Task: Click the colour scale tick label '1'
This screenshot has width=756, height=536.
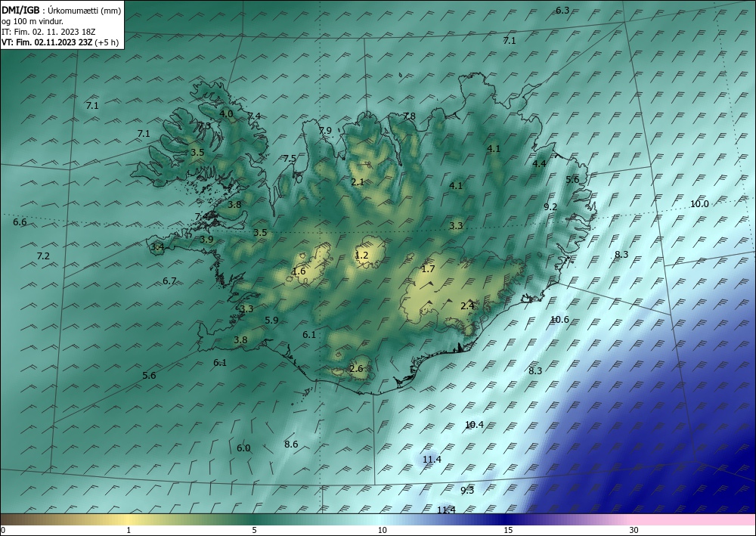Action: pos(129,531)
